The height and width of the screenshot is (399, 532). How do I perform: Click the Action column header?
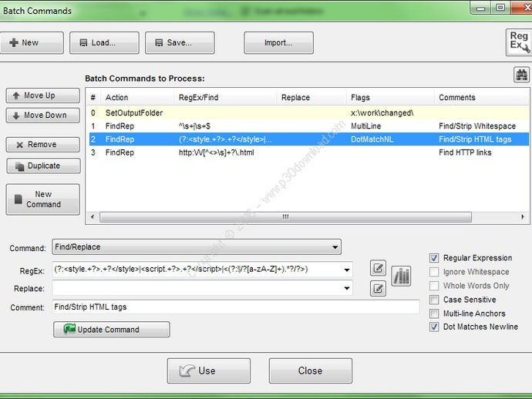(137, 98)
